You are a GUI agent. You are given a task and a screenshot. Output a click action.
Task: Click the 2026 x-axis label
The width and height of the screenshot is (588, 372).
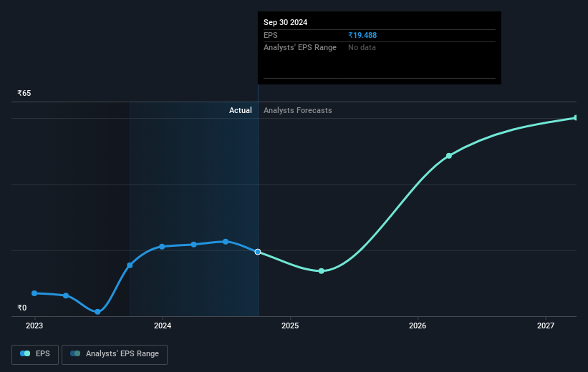coord(418,326)
